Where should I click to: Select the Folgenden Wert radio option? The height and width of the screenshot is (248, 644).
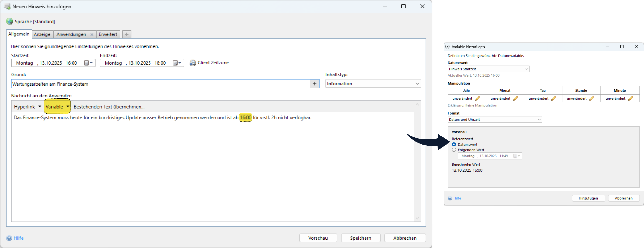click(x=454, y=150)
